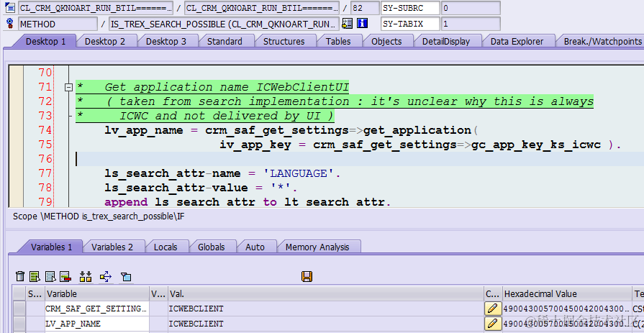The image size is (644, 333).
Task: Select the Globals tab
Action: tap(211, 247)
